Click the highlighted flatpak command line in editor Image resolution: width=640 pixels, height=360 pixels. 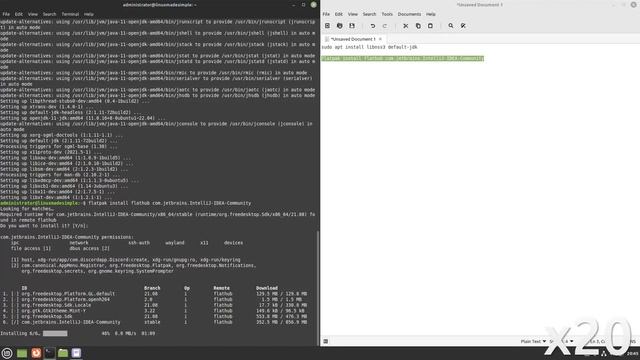pyautogui.click(x=402, y=58)
